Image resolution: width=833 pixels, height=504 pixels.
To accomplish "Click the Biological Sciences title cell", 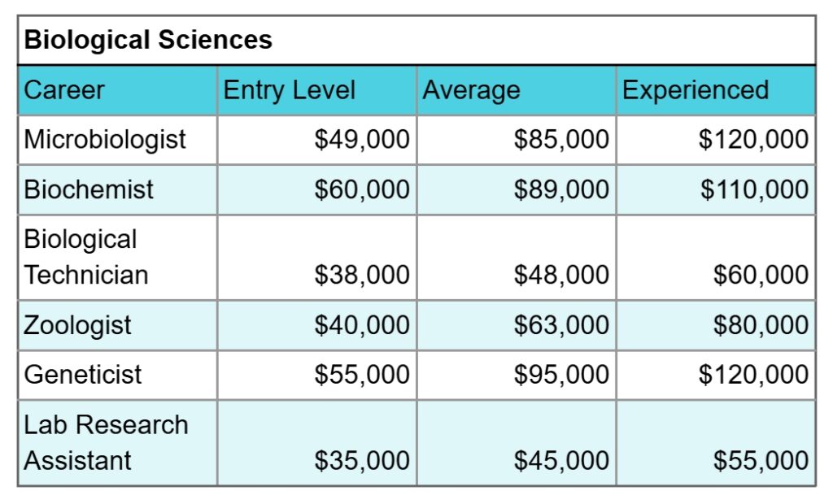I will [x=148, y=40].
